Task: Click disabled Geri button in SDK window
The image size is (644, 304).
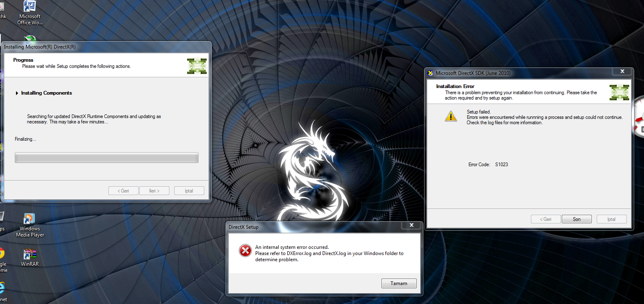Action: (546, 219)
